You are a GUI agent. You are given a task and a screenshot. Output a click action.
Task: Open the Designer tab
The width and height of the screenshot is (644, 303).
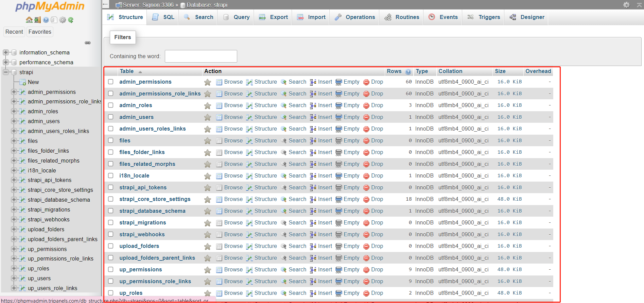coord(527,17)
